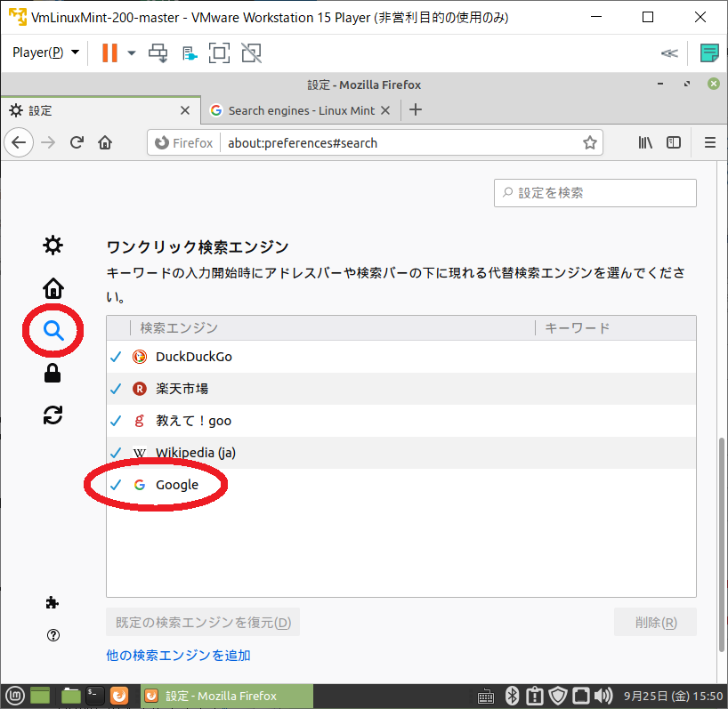Click the clock showing 9月25日 (金) 15:50
728x709 pixels.
tap(673, 696)
